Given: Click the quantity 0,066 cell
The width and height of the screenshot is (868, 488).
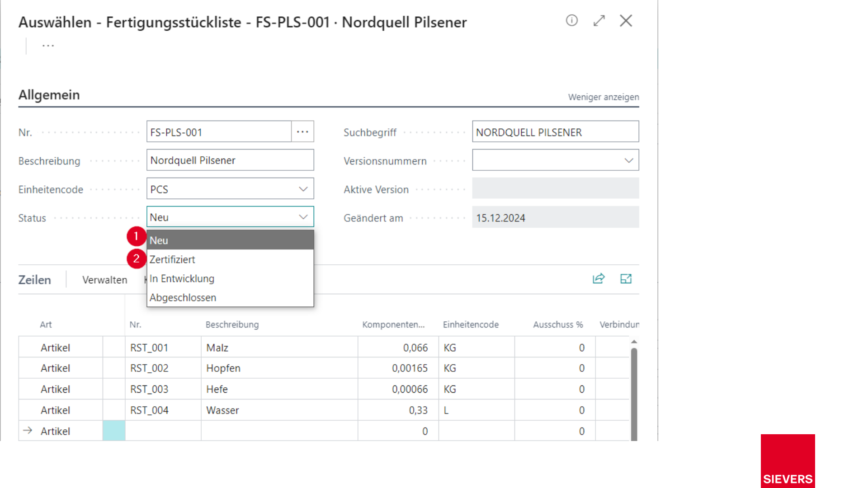Looking at the screenshot, I should click(x=398, y=347).
